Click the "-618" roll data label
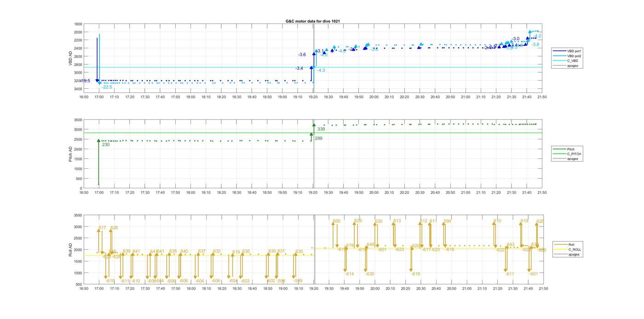 pyautogui.click(x=449, y=249)
